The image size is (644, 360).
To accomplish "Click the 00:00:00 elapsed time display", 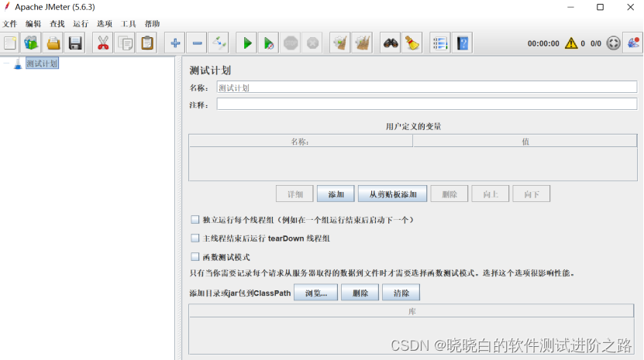I will [543, 43].
